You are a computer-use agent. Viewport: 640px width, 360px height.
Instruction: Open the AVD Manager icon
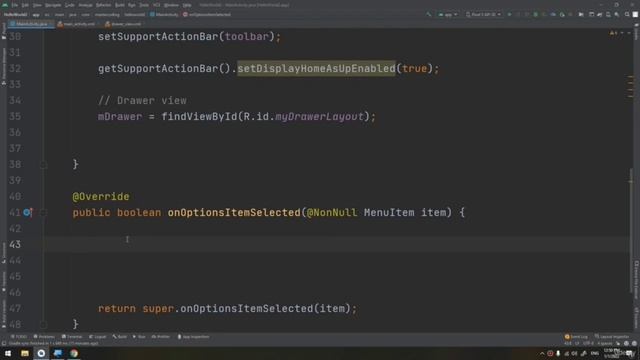coord(608,14)
